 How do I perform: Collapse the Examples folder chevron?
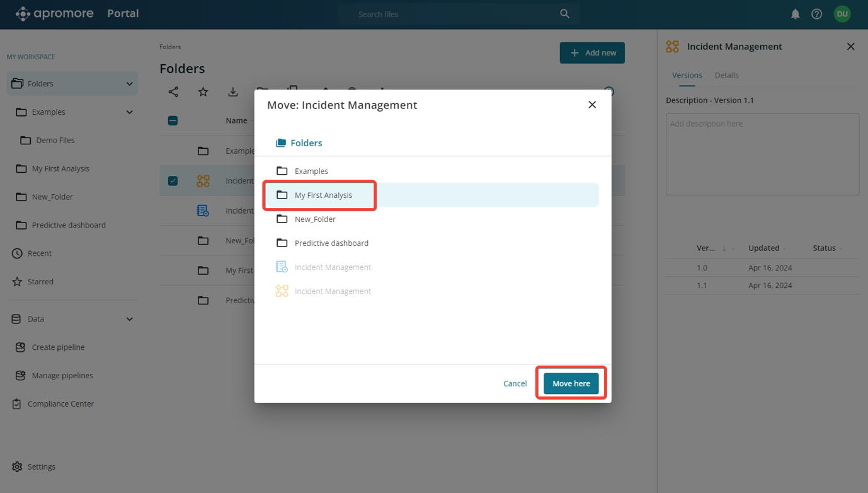129,112
